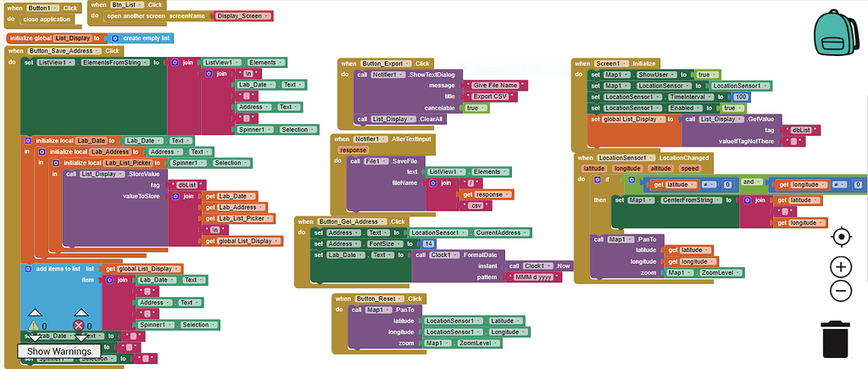Zoom out with the minus icon

coord(841,291)
